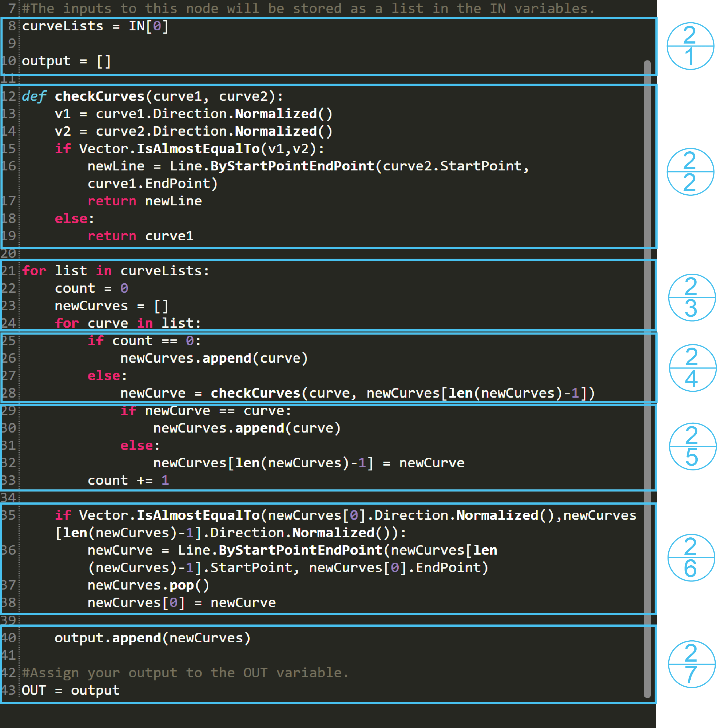This screenshot has width=728, height=728.
Task: Click the callout circle labeled 2 over 7
Action: pyautogui.click(x=691, y=664)
